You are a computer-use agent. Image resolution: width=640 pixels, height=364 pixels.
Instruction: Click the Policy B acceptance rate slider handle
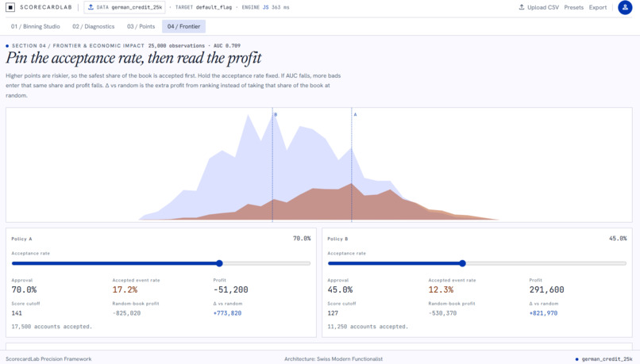point(462,263)
